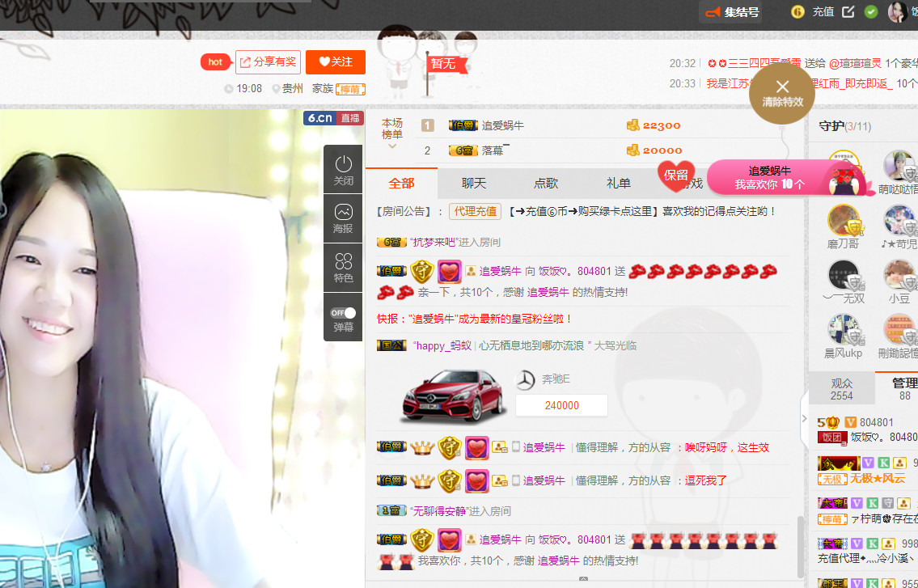918x588 pixels.
Task: Switch to the 聊天 tab
Action: click(474, 184)
